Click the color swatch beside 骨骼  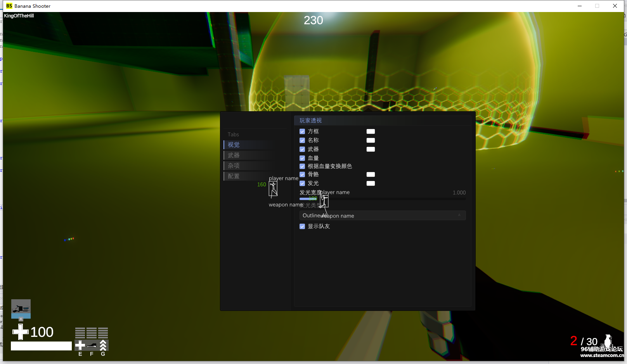(371, 174)
